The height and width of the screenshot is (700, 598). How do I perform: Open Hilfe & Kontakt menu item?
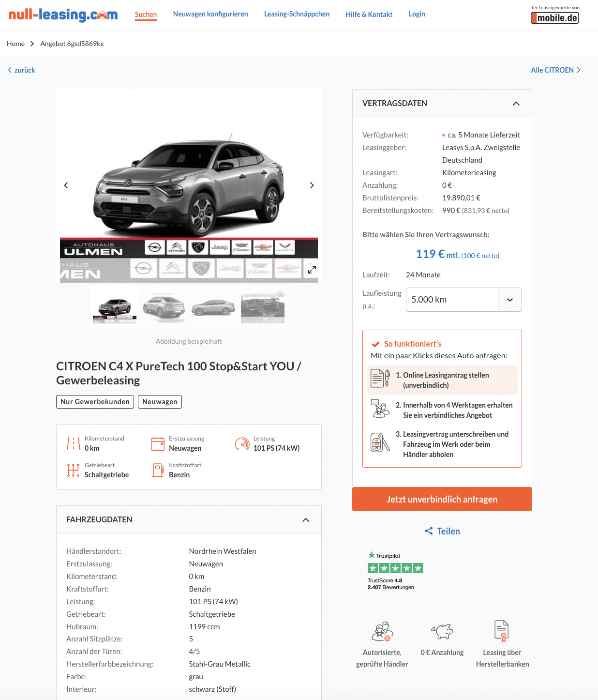pos(369,15)
